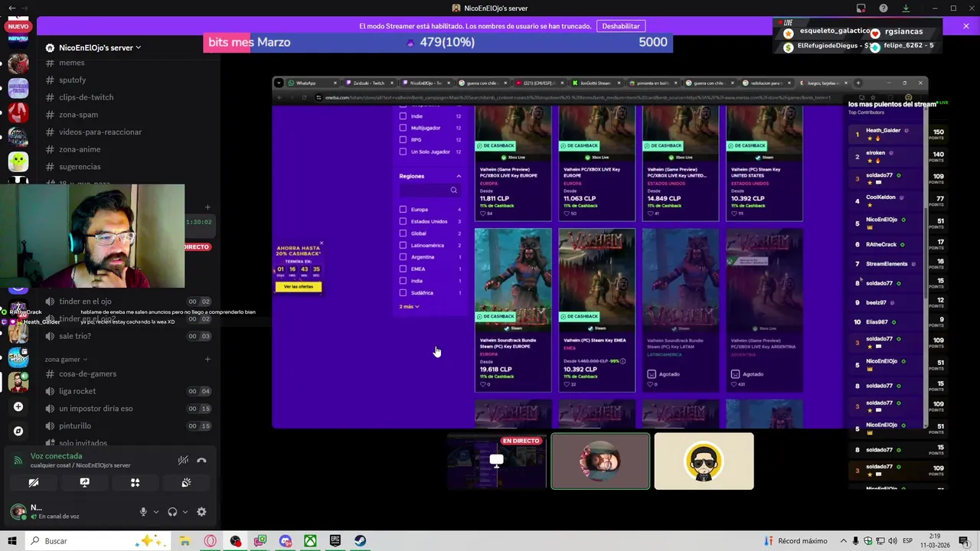Screen dimensions: 980x551
Task: Toggle noise suppression icon in voice panel
Action: pos(183,461)
